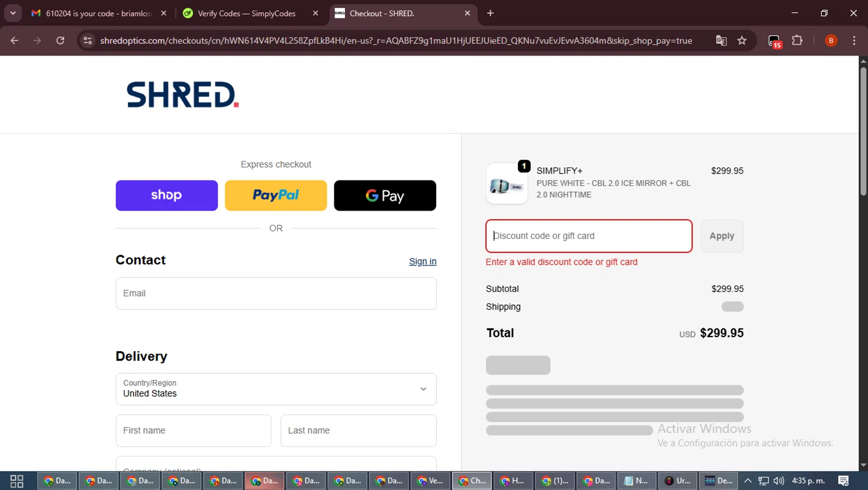The width and height of the screenshot is (868, 490).
Task: Expand the Country/Region dropdown
Action: coord(276,389)
